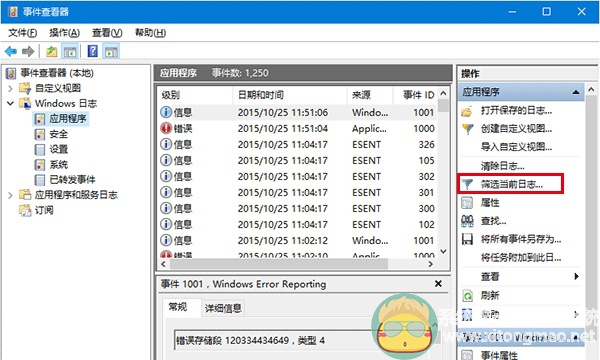Select the 错误 row at 11:51:04
The height and width of the screenshot is (360, 600).
click(x=297, y=129)
